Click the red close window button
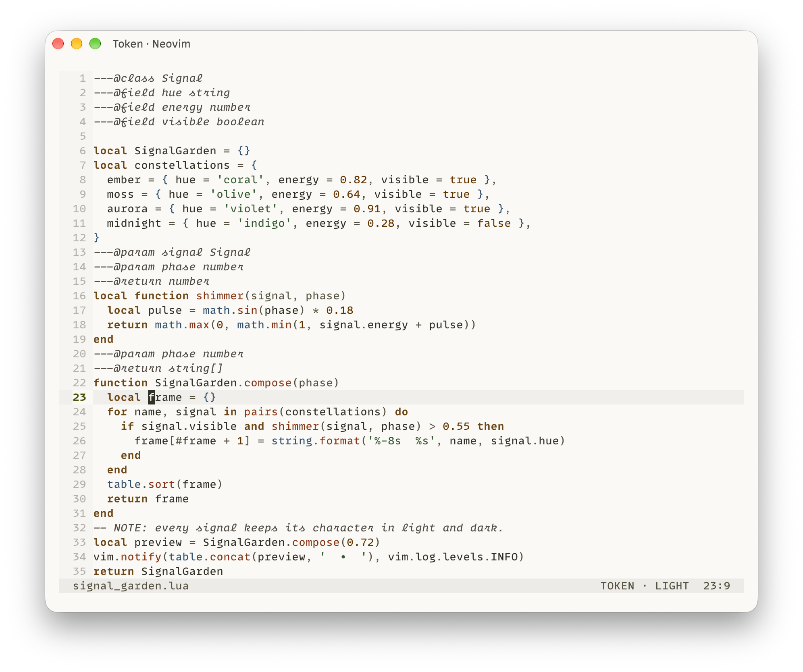This screenshot has width=803, height=672. pos(58,44)
